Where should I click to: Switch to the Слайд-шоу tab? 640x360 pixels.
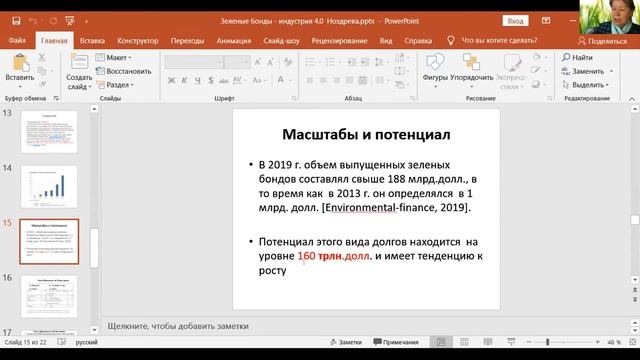coord(281,41)
